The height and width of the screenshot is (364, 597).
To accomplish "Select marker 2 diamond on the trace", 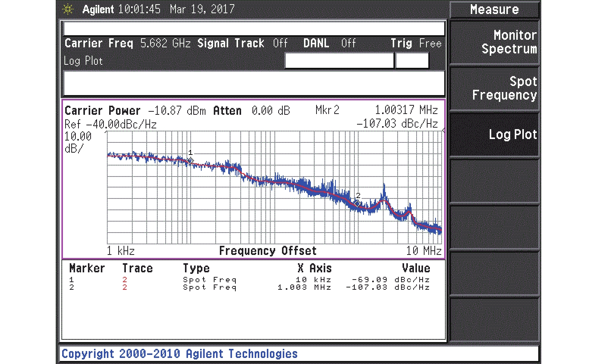I will (x=357, y=203).
